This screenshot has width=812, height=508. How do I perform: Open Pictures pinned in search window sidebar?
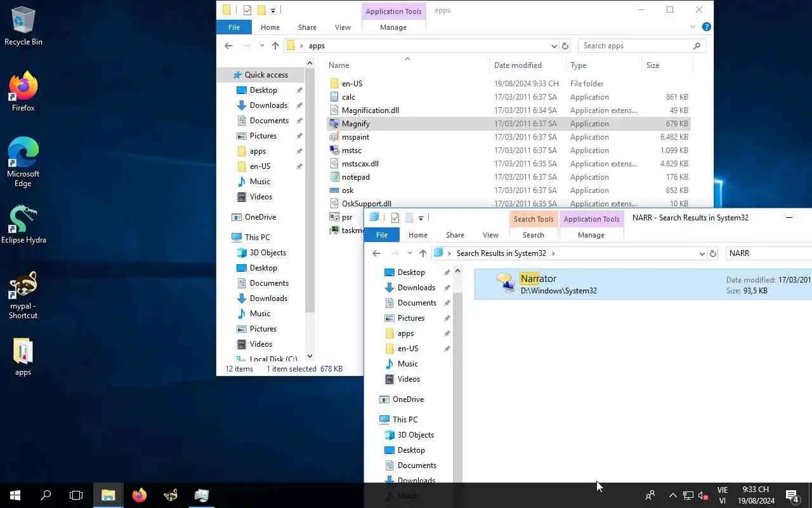click(410, 318)
